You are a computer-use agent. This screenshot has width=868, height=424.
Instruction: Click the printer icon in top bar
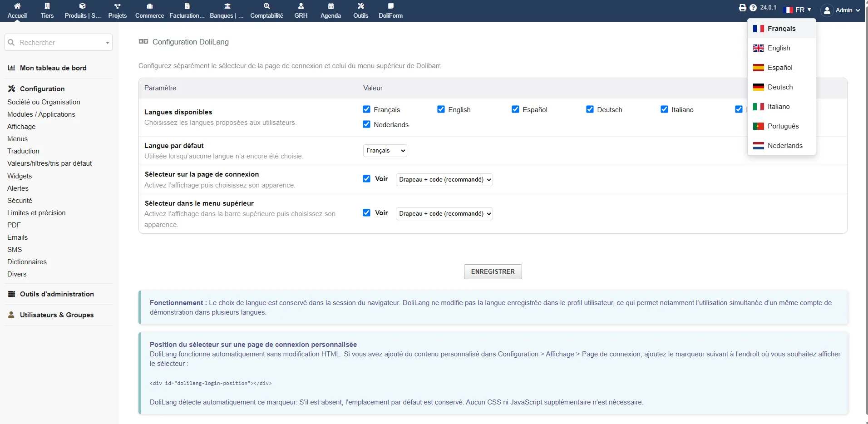[742, 8]
